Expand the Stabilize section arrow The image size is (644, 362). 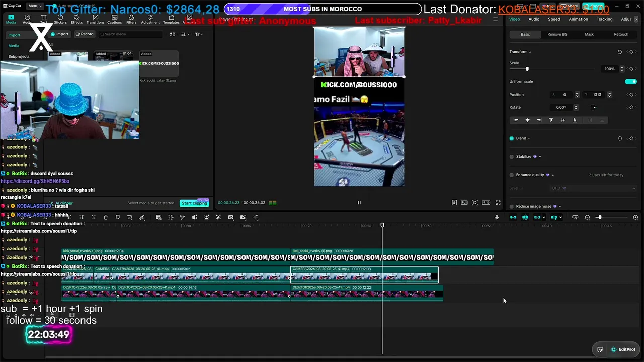click(540, 157)
